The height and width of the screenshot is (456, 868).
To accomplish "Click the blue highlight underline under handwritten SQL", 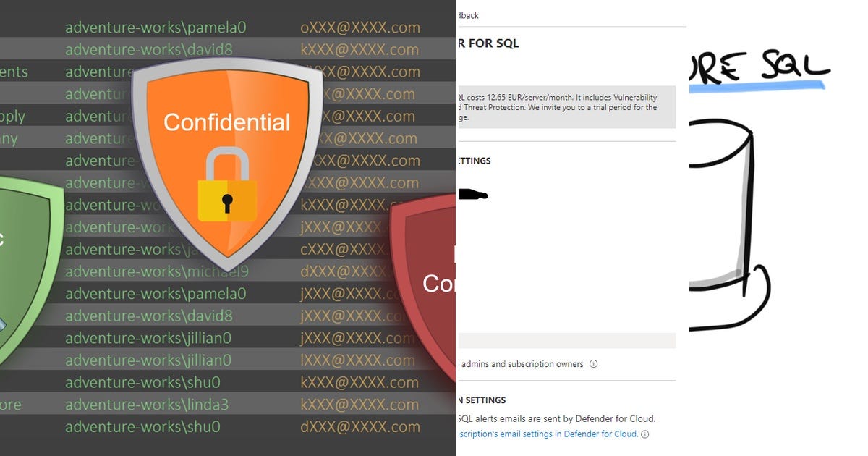I will (757, 85).
